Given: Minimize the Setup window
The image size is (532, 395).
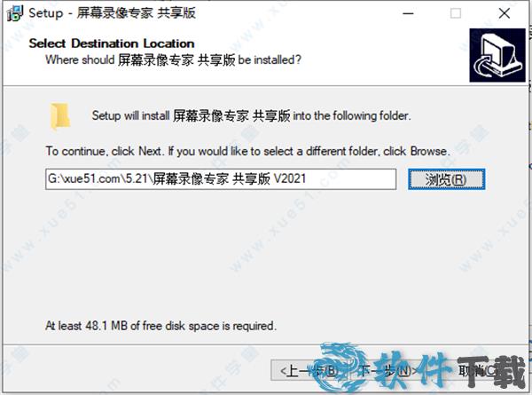Looking at the screenshot, I should (408, 13).
